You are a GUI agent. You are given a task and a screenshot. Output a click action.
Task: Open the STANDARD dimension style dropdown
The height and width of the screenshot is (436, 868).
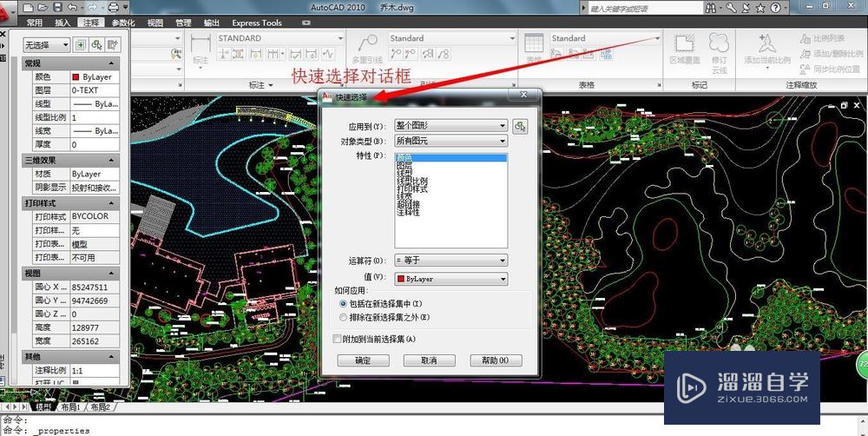coord(280,38)
